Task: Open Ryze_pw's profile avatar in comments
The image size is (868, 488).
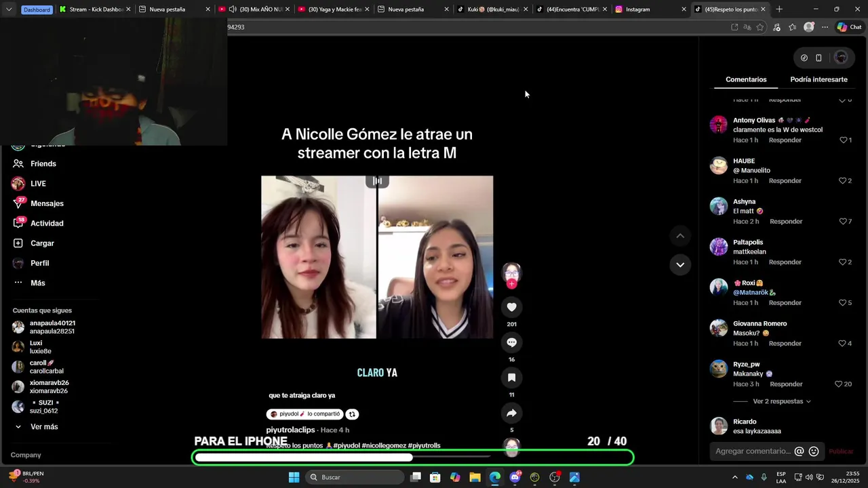Action: (x=718, y=369)
